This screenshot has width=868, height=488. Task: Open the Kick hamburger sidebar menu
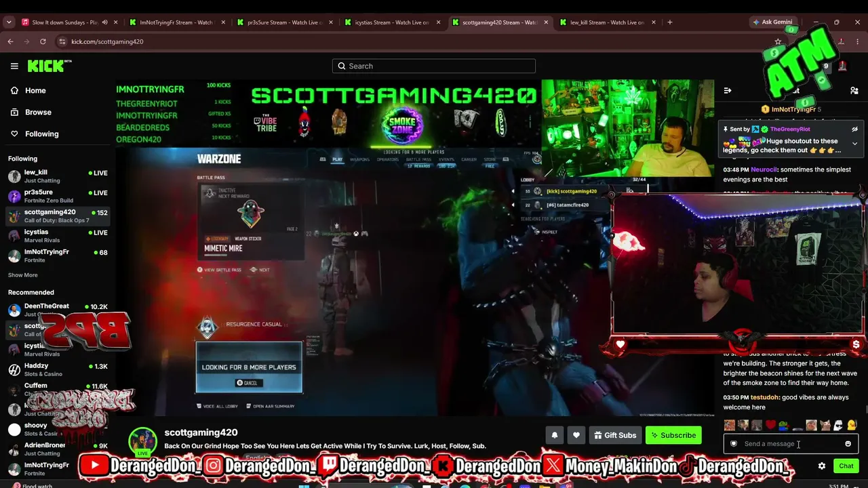14,66
